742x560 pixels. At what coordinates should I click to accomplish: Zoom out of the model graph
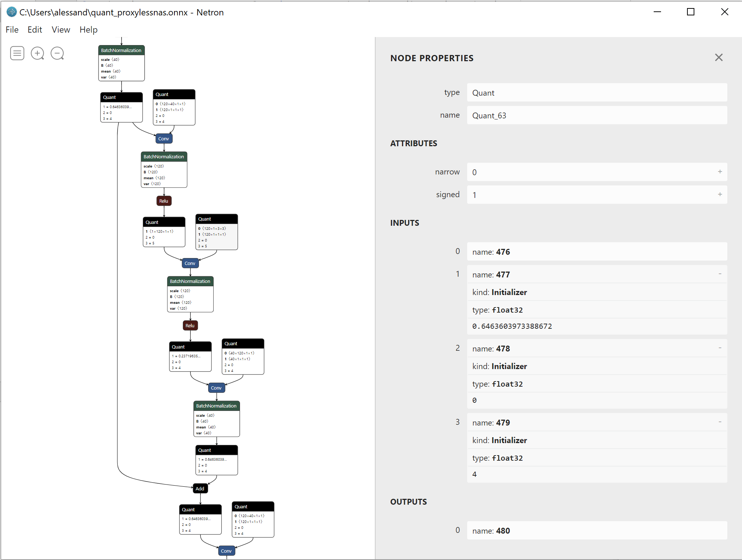[x=58, y=53]
